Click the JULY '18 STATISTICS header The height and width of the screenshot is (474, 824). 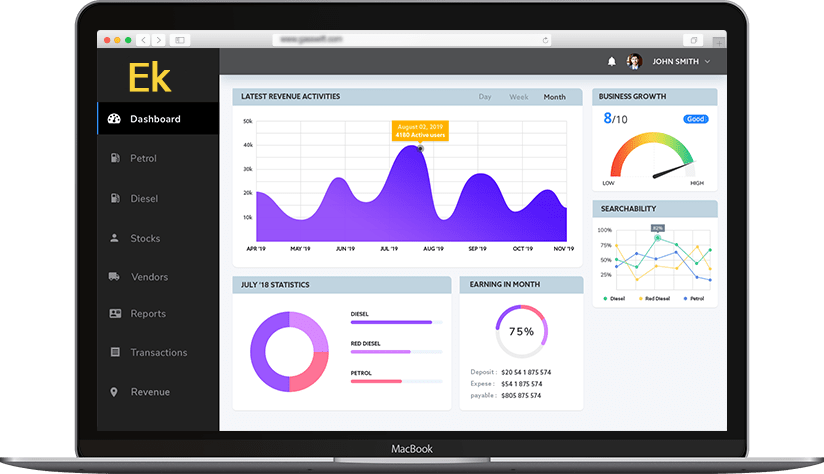tap(275, 285)
